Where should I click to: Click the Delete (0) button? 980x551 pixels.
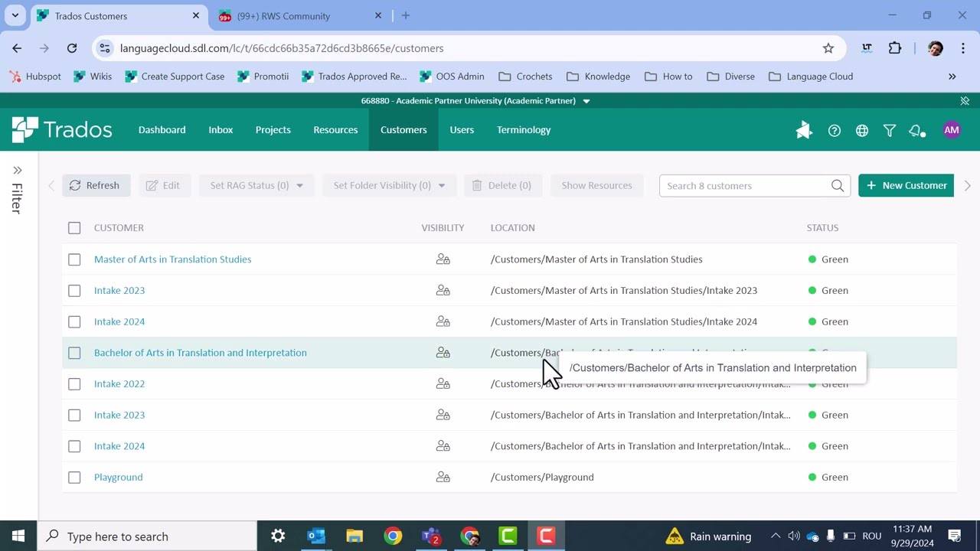pos(502,185)
